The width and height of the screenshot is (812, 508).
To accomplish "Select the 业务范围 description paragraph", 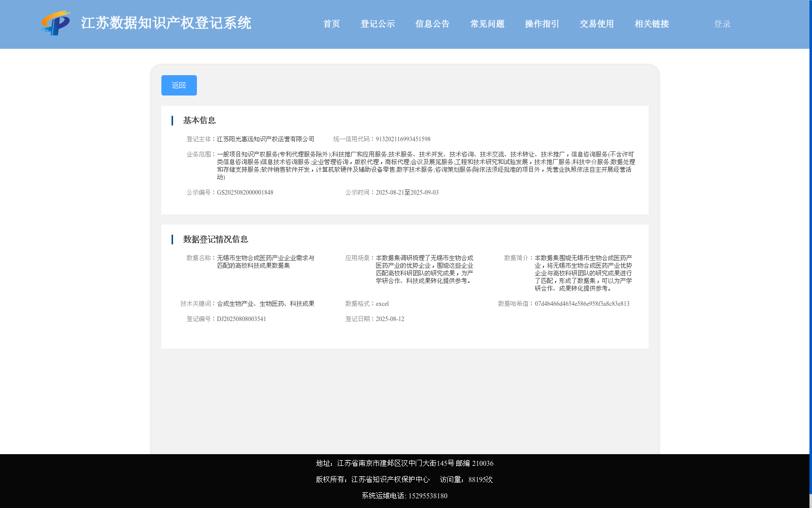I will click(426, 166).
